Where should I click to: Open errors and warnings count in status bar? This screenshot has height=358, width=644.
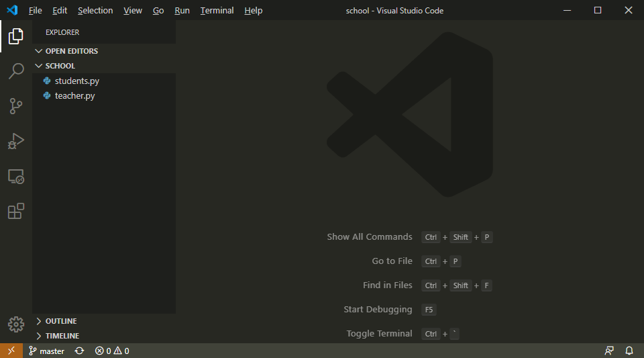(x=112, y=351)
